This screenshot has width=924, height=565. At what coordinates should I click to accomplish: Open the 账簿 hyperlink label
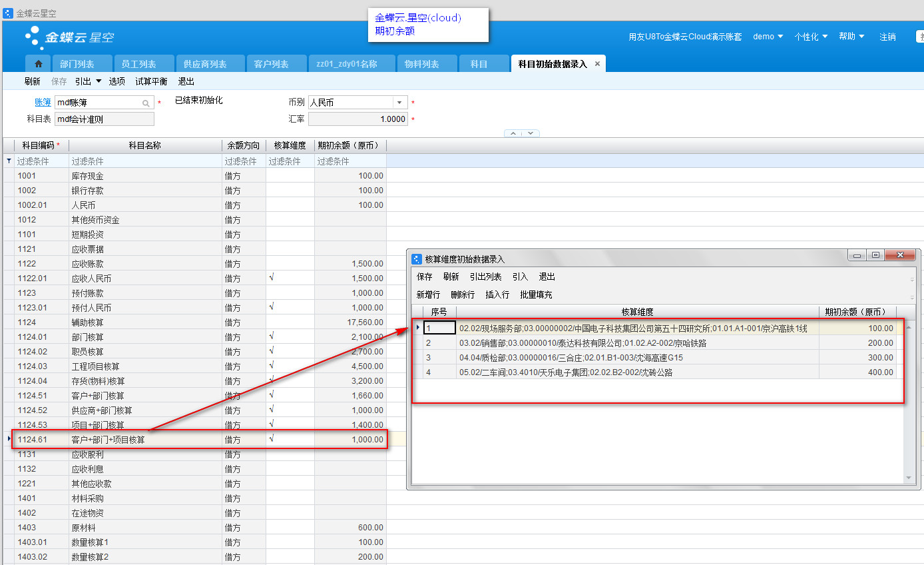click(43, 103)
